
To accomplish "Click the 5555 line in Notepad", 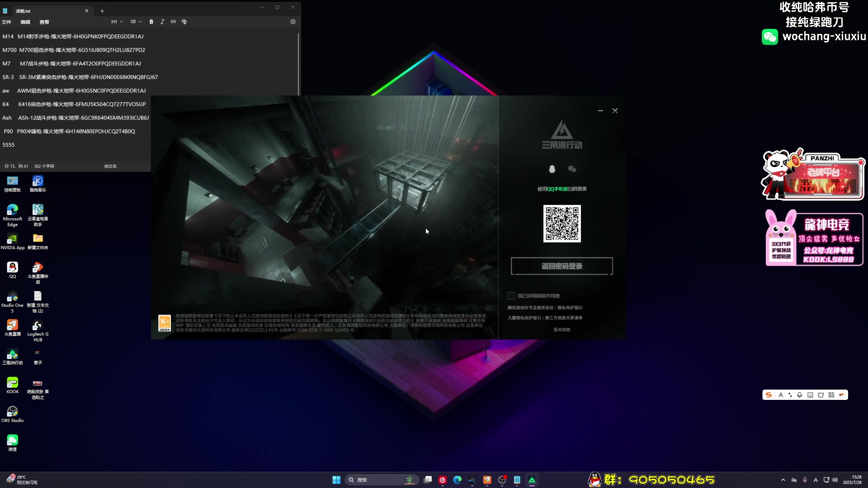I will pyautogui.click(x=9, y=145).
